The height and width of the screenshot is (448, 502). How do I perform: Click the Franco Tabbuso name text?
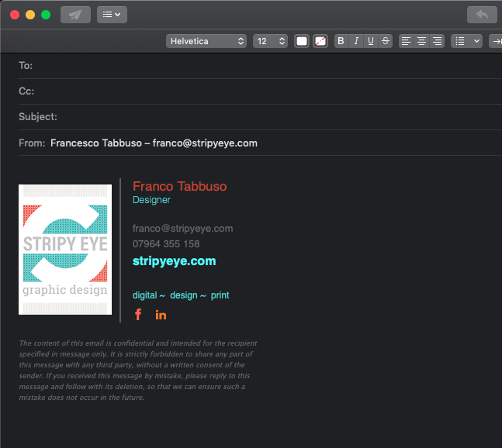(x=179, y=187)
